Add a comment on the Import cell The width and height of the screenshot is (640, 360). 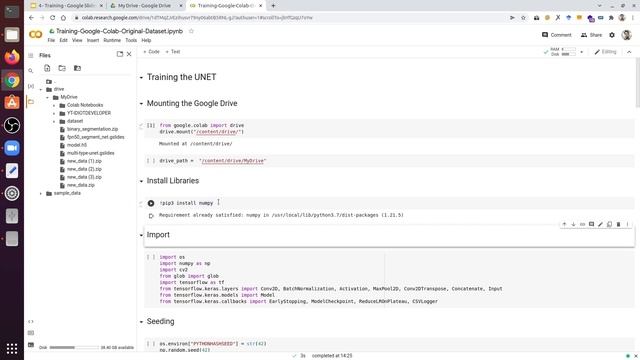[x=591, y=224]
